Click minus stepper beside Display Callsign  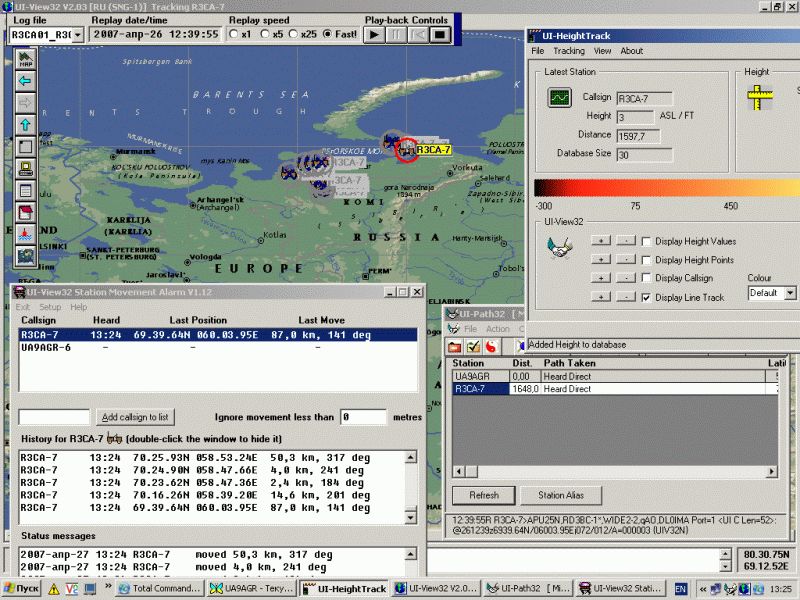click(626, 278)
